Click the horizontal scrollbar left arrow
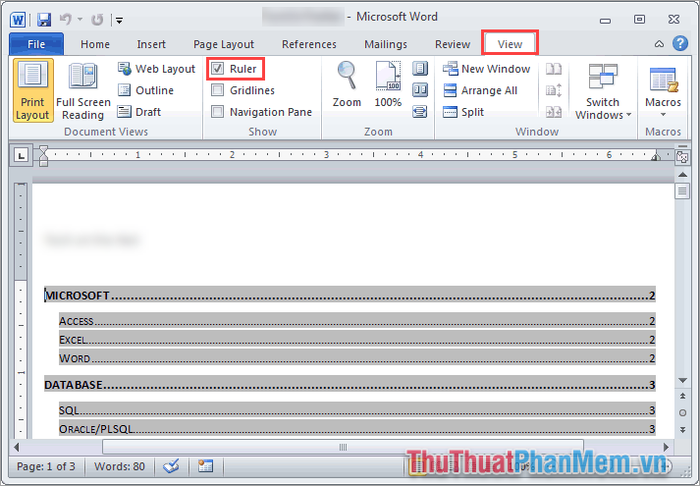The height and width of the screenshot is (486, 700). 17,447
